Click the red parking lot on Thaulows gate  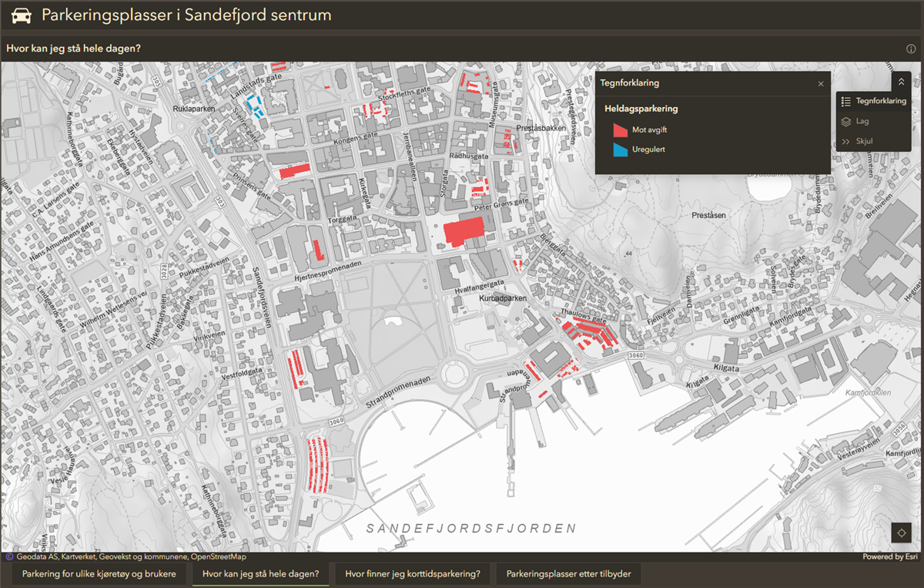589,334
